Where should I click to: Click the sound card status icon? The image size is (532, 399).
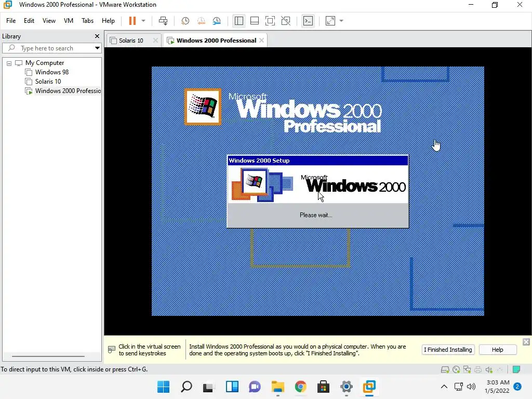point(489,369)
